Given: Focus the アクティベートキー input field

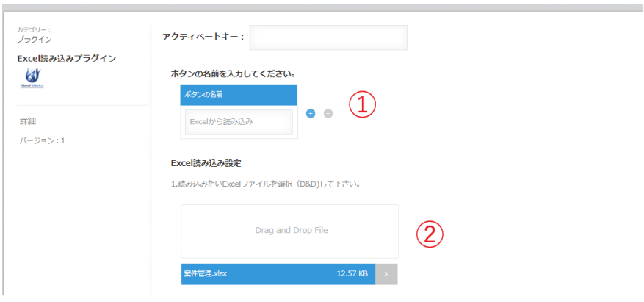Looking at the screenshot, I should (328, 37).
